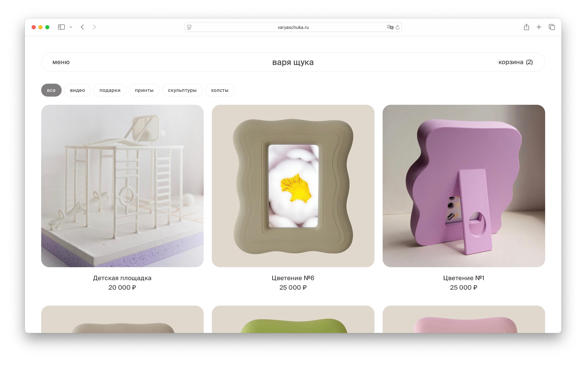Toggle the Safari sidebar icon
588x366 pixels.
click(61, 27)
